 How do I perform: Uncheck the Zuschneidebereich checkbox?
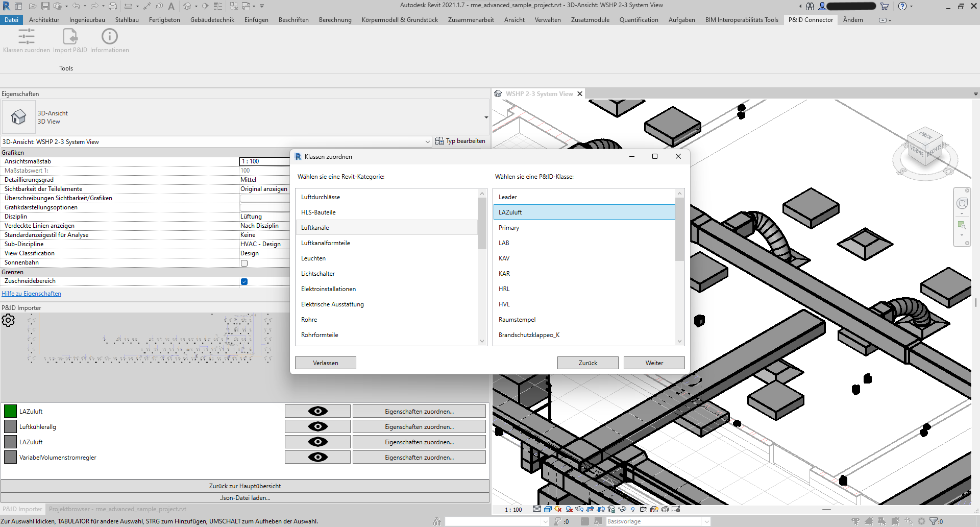[244, 281]
